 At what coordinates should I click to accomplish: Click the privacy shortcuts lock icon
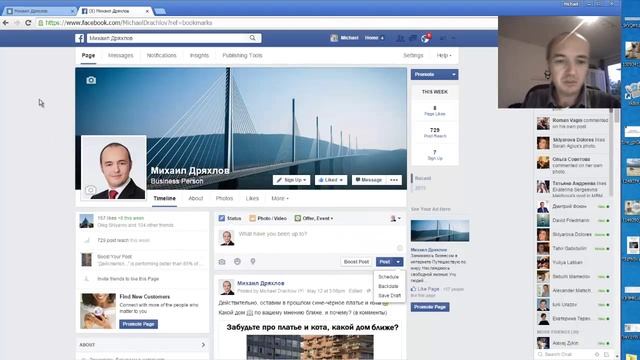443,38
